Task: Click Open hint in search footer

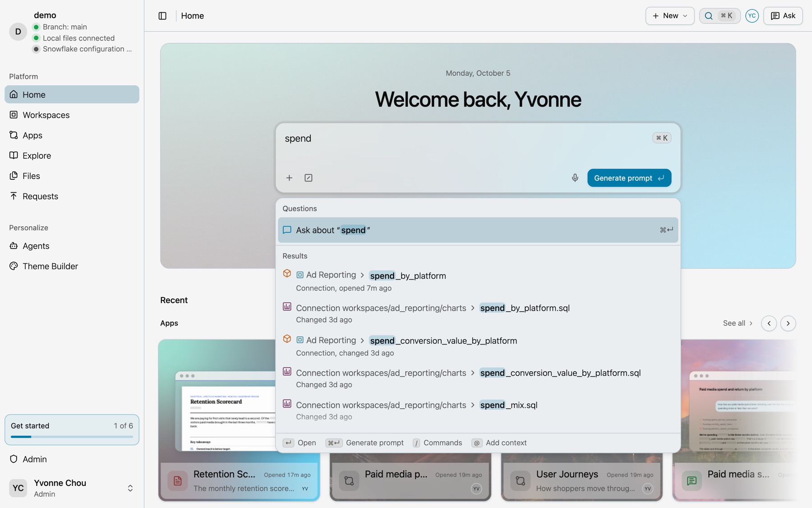Action: click(300, 443)
